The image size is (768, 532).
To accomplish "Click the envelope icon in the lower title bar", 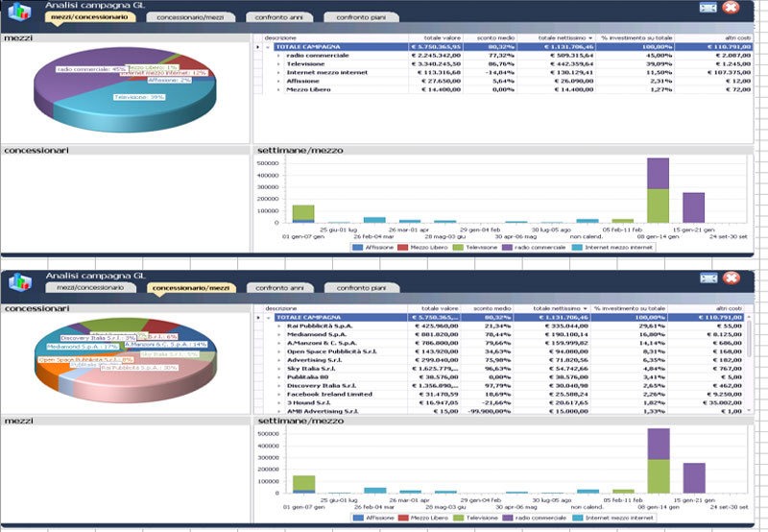I will pos(708,278).
